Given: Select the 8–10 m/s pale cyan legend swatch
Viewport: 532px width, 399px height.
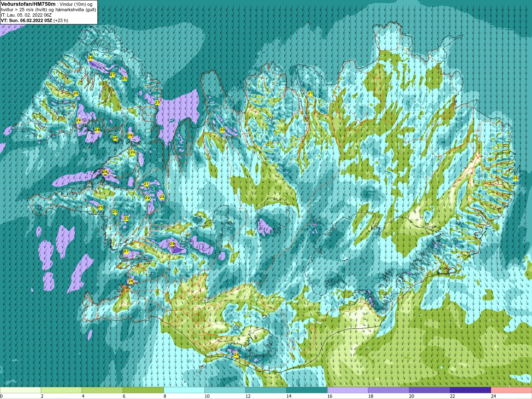Looking at the screenshot, I should pyautogui.click(x=184, y=390).
